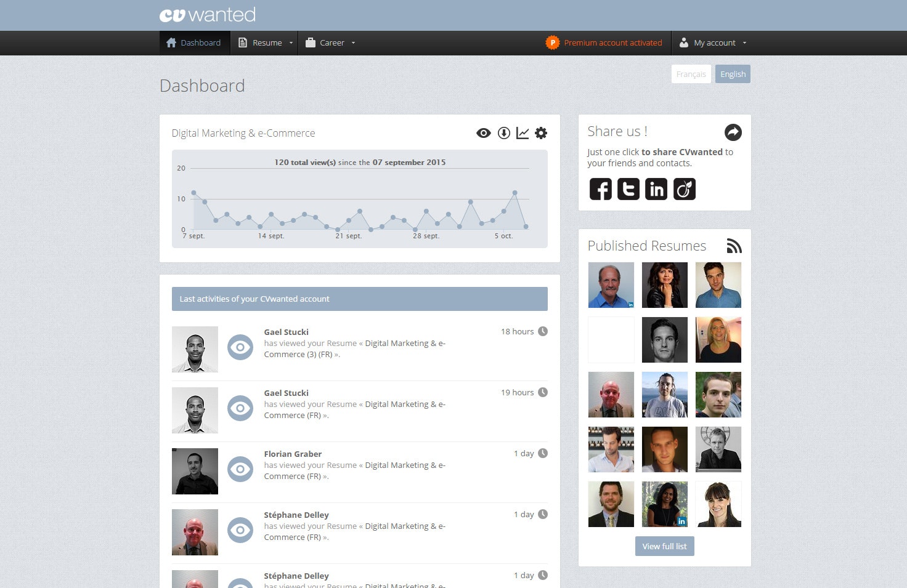Share on LinkedIn
The height and width of the screenshot is (588, 907).
[x=656, y=189]
